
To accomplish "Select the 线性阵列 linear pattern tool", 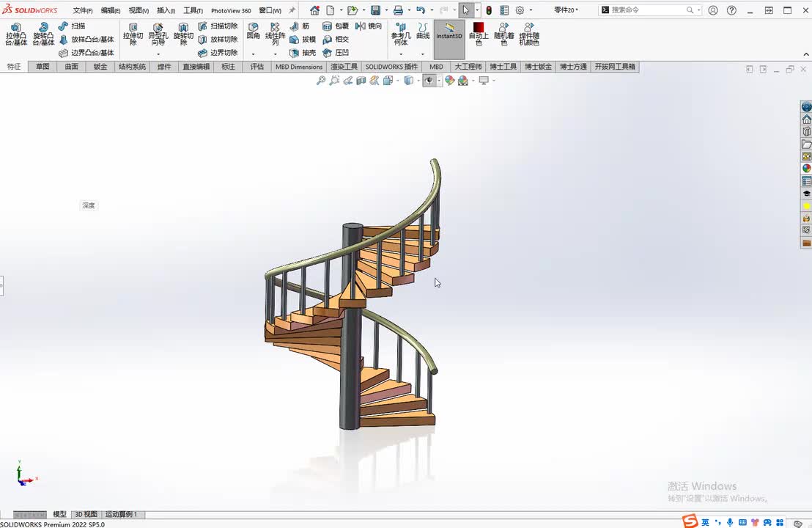I will (x=275, y=34).
